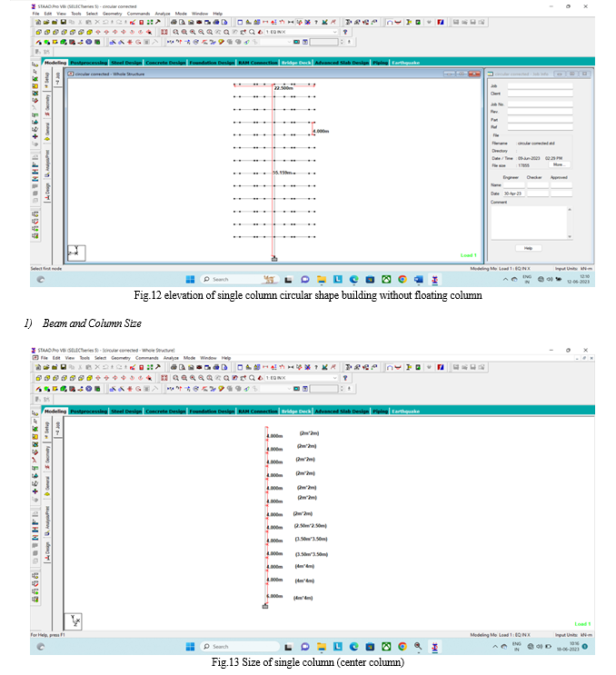This screenshot has height=675, width=616.
Task: Switch to Concrete Design tab in Fig.12 window
Action: click(x=165, y=63)
